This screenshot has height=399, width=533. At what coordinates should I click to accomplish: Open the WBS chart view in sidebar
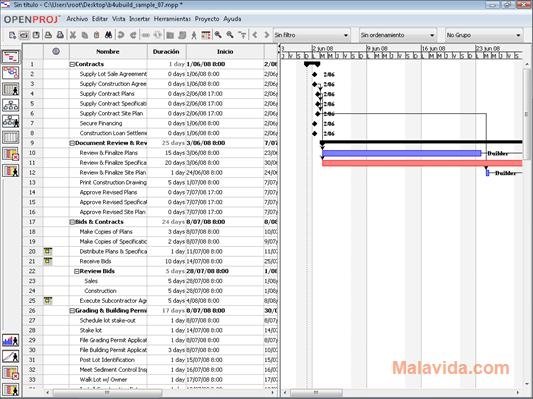[x=11, y=105]
